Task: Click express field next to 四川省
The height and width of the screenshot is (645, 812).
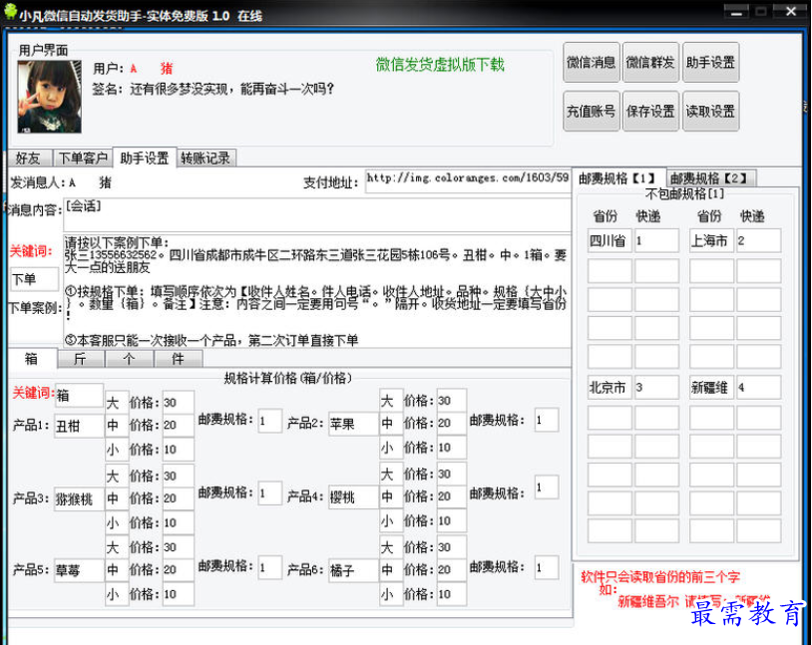Action: coord(656,240)
